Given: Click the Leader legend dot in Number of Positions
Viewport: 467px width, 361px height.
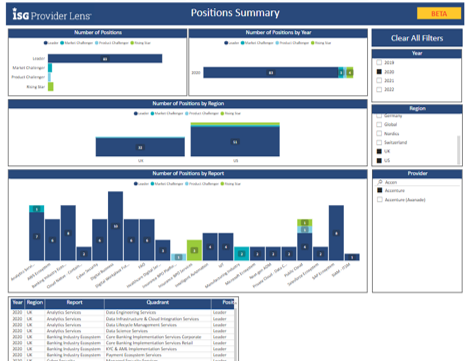Looking at the screenshot, I should pyautogui.click(x=45, y=43).
